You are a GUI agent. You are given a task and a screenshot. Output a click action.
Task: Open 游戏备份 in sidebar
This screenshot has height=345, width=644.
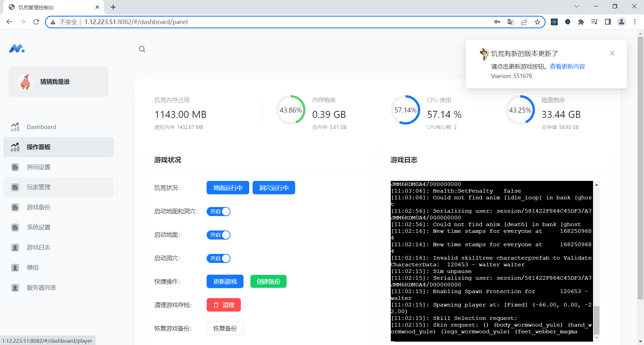pos(58,207)
